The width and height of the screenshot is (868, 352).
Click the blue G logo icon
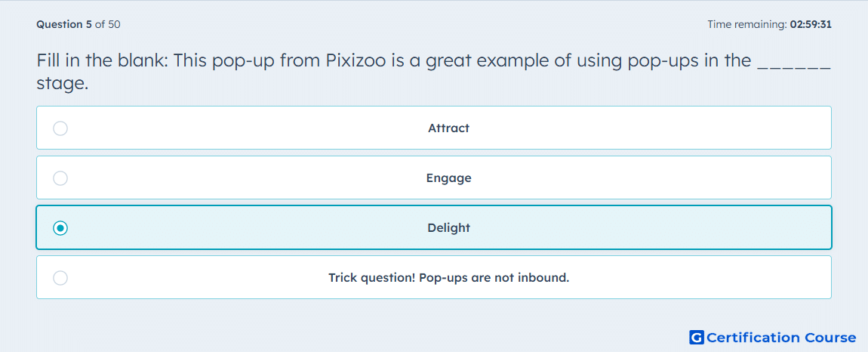click(x=697, y=337)
